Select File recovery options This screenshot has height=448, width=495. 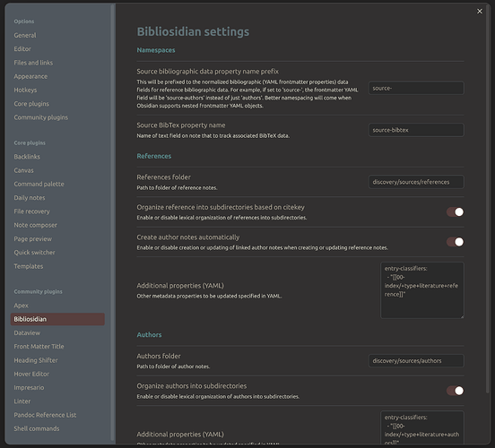(31, 211)
